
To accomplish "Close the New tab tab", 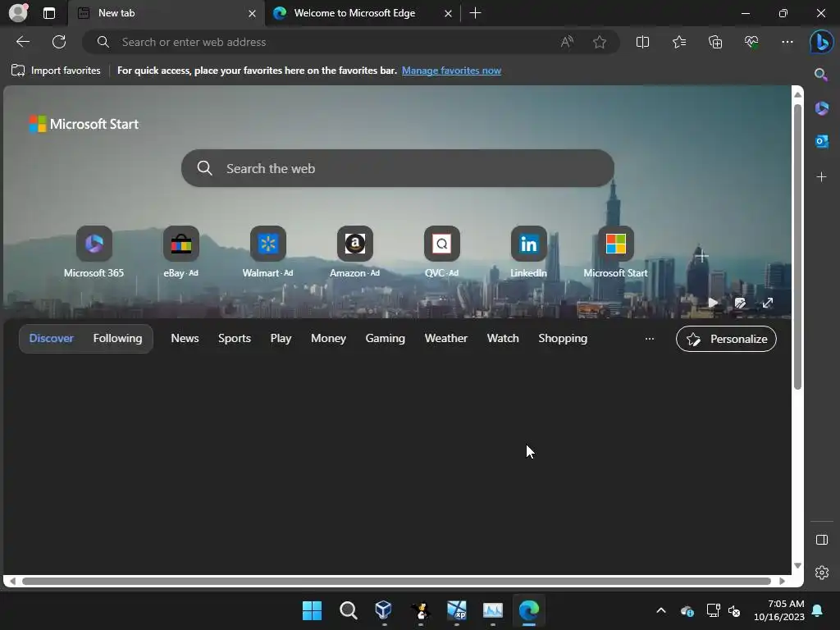I will click(252, 13).
